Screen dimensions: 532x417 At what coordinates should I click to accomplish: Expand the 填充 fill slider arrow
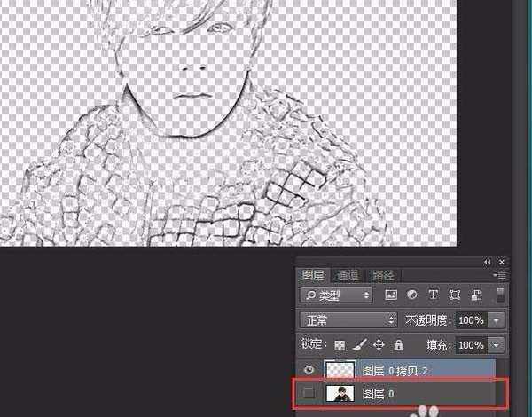pyautogui.click(x=497, y=344)
